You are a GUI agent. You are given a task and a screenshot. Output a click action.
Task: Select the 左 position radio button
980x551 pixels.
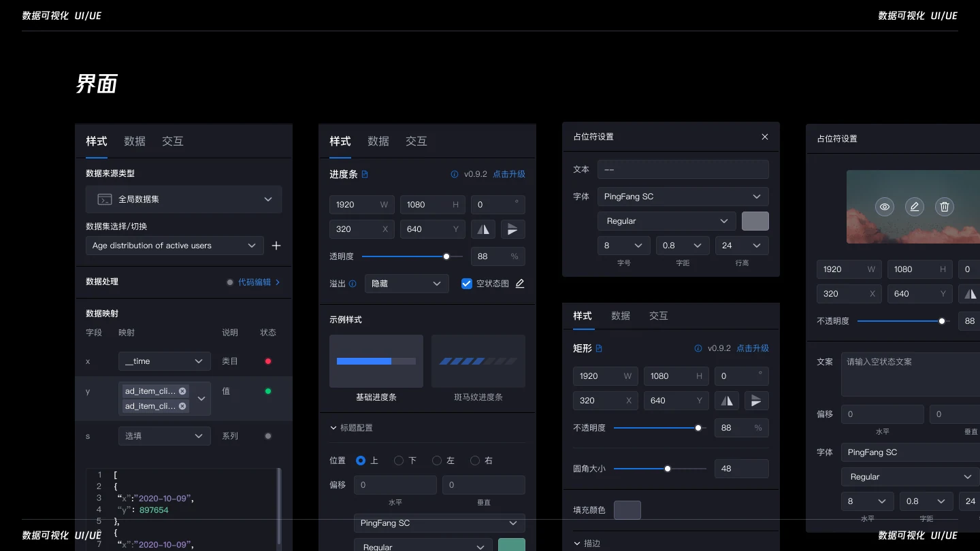point(437,461)
